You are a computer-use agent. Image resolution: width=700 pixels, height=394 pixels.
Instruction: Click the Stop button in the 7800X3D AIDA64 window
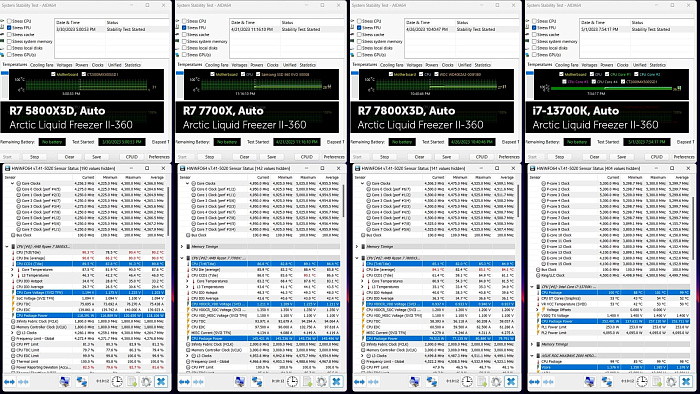tap(384, 157)
